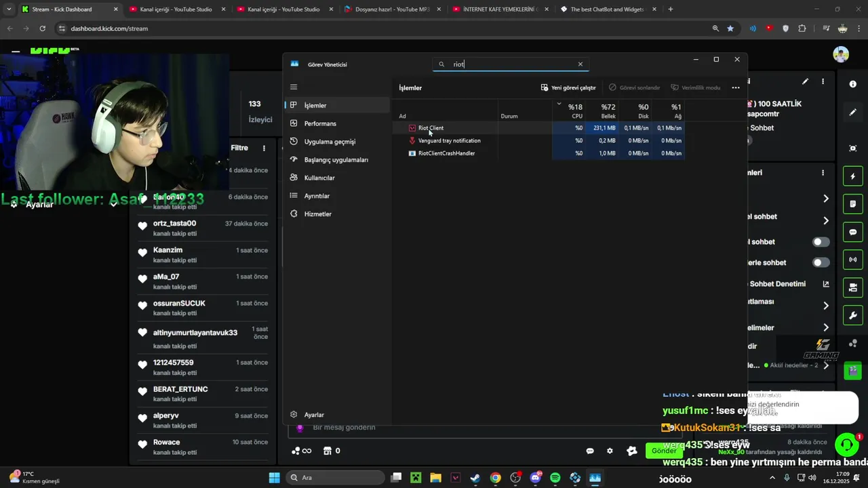
Task: Open the İşlemler tab in Task Manager
Action: pyautogui.click(x=337, y=105)
